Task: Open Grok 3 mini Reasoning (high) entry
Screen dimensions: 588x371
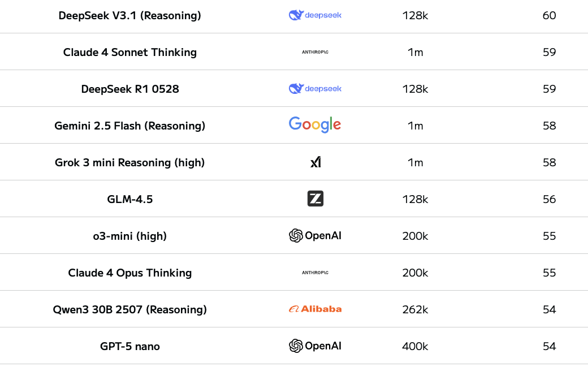Action: (130, 163)
